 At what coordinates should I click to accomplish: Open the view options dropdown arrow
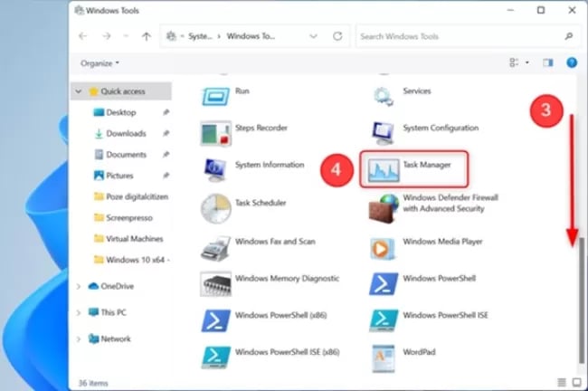click(x=526, y=62)
